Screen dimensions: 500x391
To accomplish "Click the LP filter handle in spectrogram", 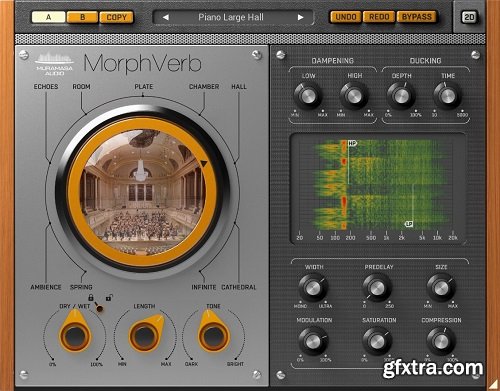I will tap(409, 224).
